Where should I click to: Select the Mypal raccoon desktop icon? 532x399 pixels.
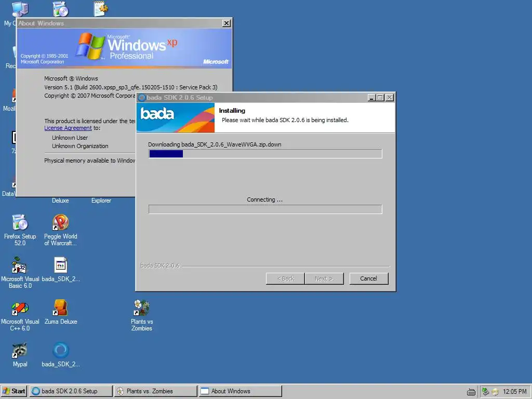click(x=20, y=355)
